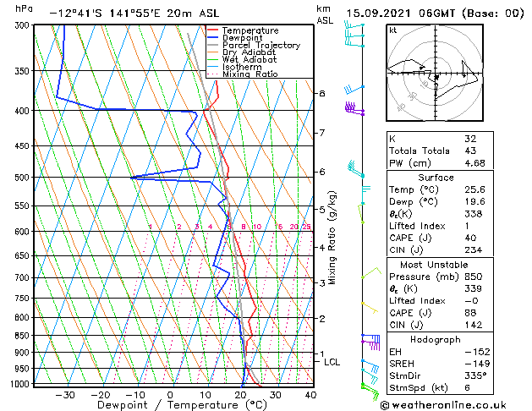
Task: Click the surface theta-e value 338
Action: click(474, 214)
